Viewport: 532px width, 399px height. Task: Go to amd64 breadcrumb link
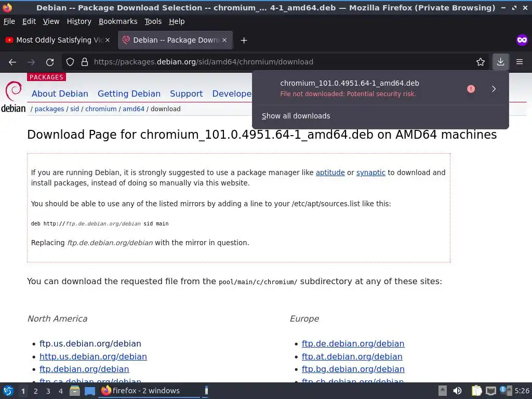tap(134, 109)
